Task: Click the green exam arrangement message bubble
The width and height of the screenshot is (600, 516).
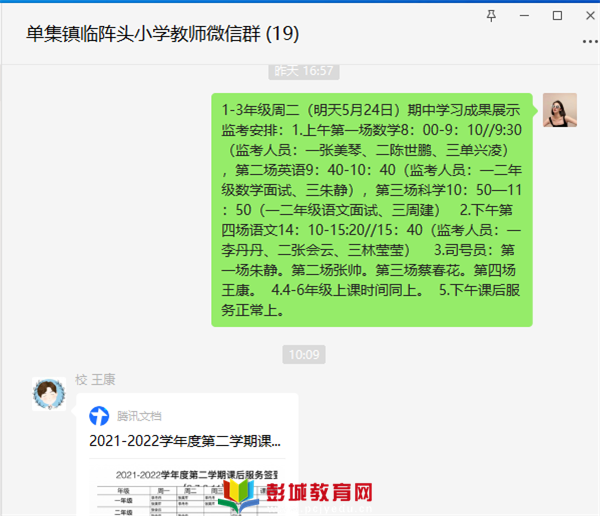Action: 372,210
